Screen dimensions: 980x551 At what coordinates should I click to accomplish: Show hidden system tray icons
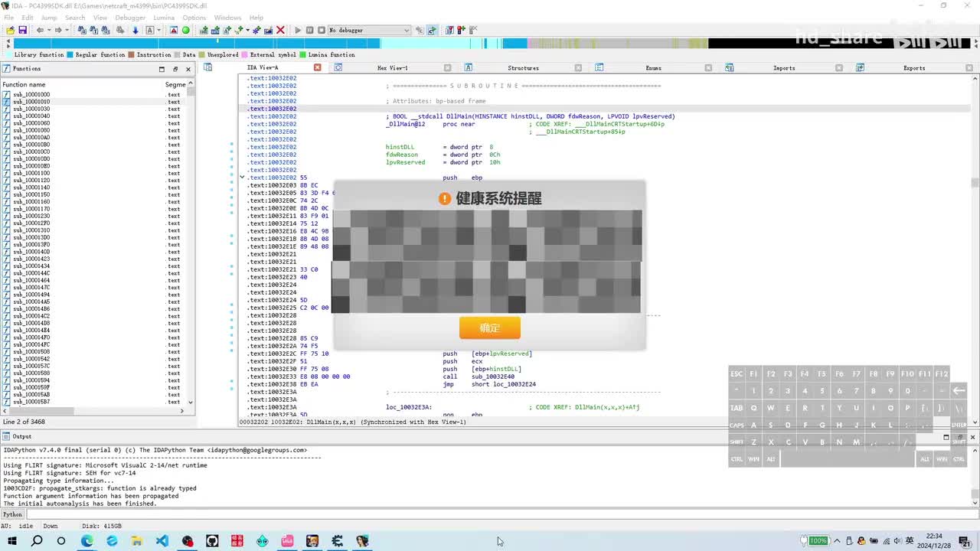pyautogui.click(x=837, y=541)
